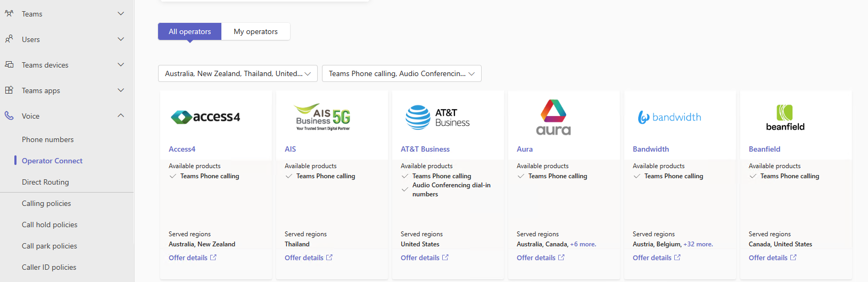Click Audio Conferencing dial-in numbers text
The image size is (868, 282).
click(x=451, y=189)
